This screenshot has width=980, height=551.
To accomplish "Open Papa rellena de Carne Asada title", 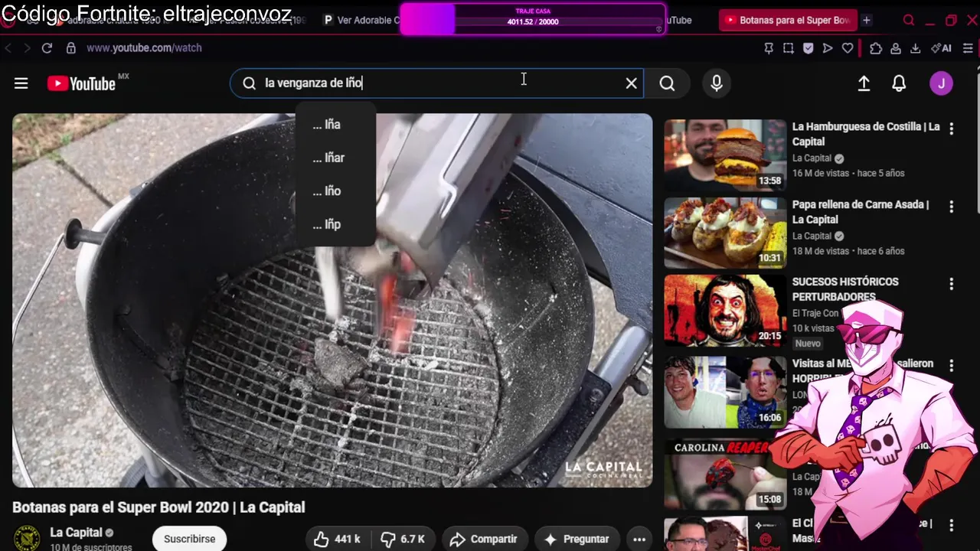I will (x=861, y=212).
